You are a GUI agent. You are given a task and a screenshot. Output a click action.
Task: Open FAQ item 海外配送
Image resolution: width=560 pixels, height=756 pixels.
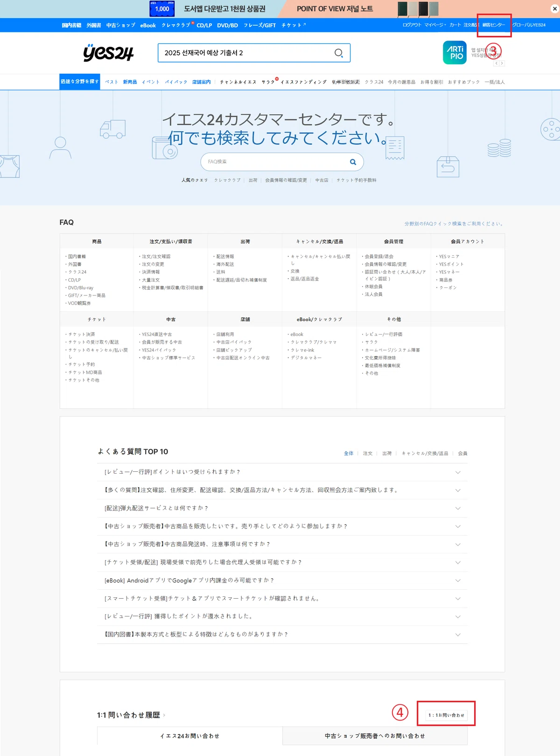click(225, 264)
